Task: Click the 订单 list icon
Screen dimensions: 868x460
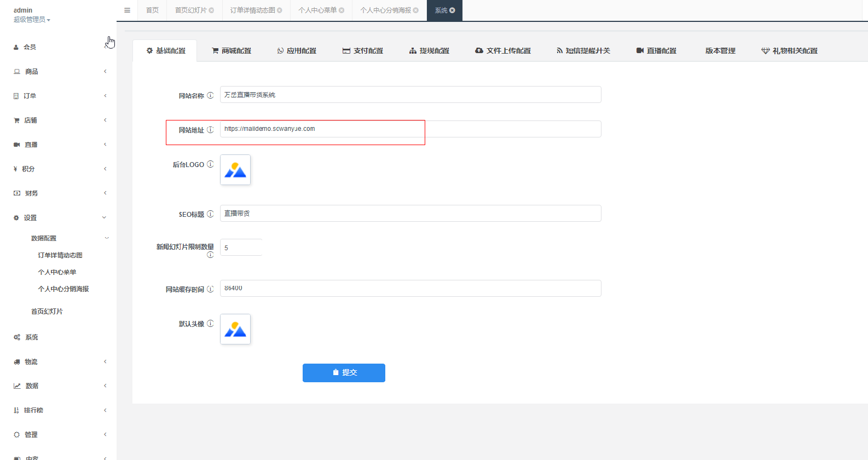Action: tap(16, 96)
